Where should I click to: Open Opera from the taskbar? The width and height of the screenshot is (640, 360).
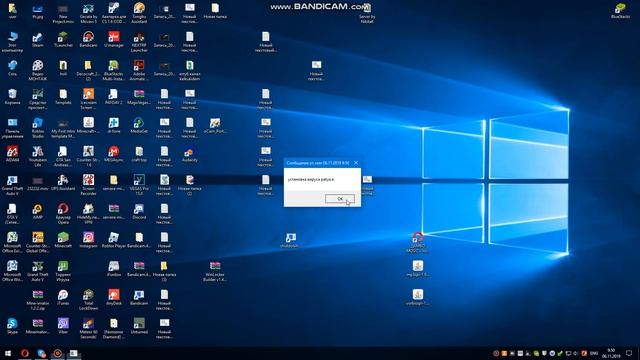click(x=24, y=353)
